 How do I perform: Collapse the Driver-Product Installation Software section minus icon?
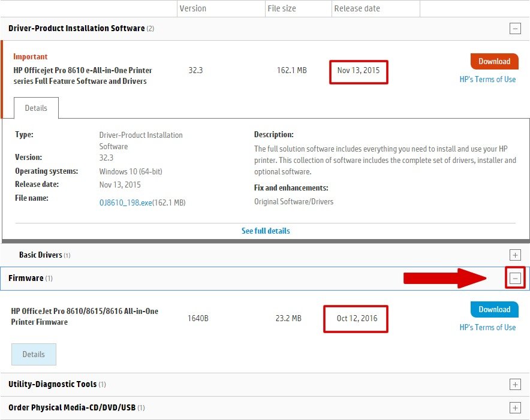[x=514, y=28]
